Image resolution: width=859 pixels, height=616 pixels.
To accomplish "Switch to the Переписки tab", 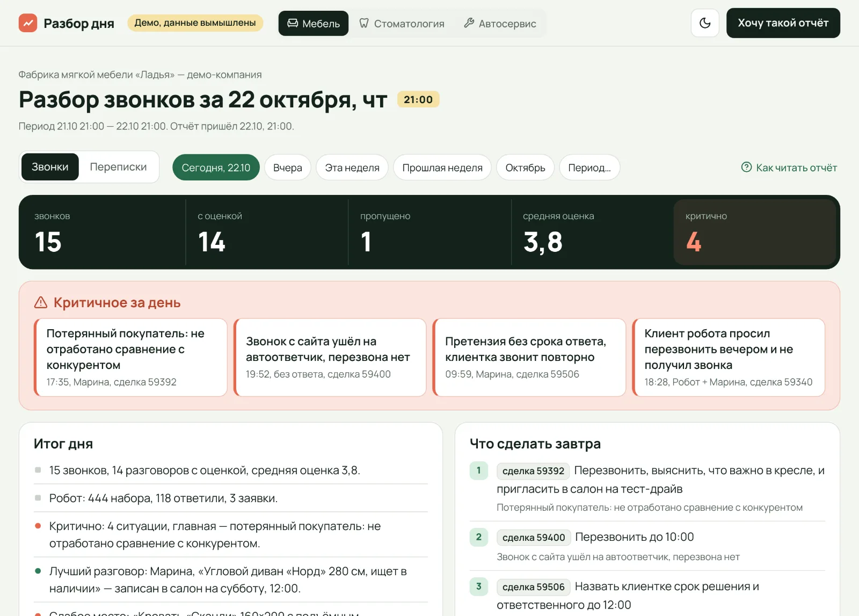I will pos(118,167).
